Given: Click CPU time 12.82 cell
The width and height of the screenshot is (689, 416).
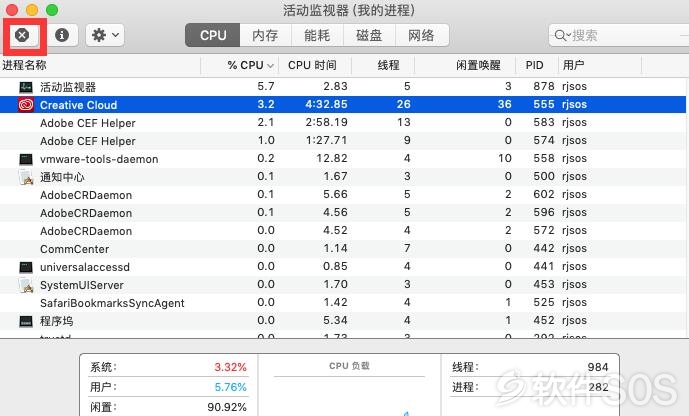Looking at the screenshot, I should click(x=332, y=158).
